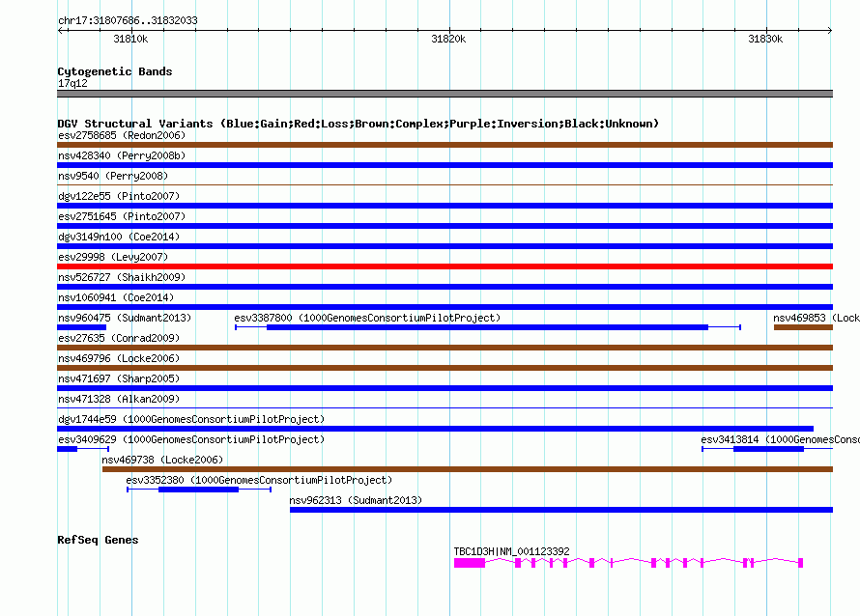Click the esv3387800 variant label
Image resolution: width=860 pixels, height=616 pixels.
[367, 318]
